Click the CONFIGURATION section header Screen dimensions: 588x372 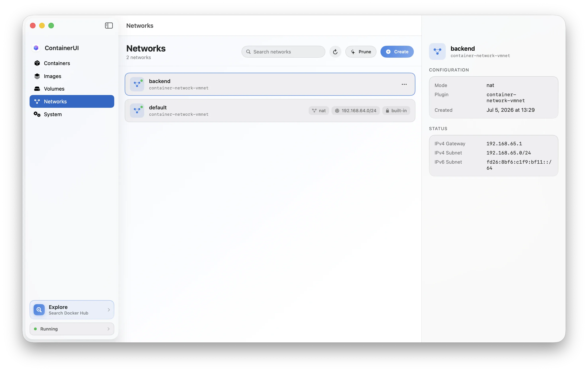coord(449,70)
